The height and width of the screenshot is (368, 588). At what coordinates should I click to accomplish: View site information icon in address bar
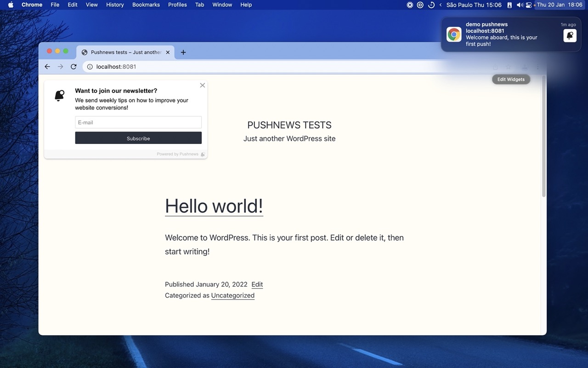pos(90,67)
